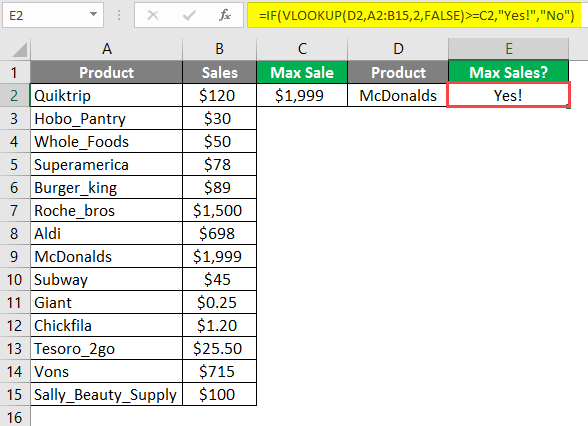Click the 'Max Sales?' header cell

click(x=508, y=72)
